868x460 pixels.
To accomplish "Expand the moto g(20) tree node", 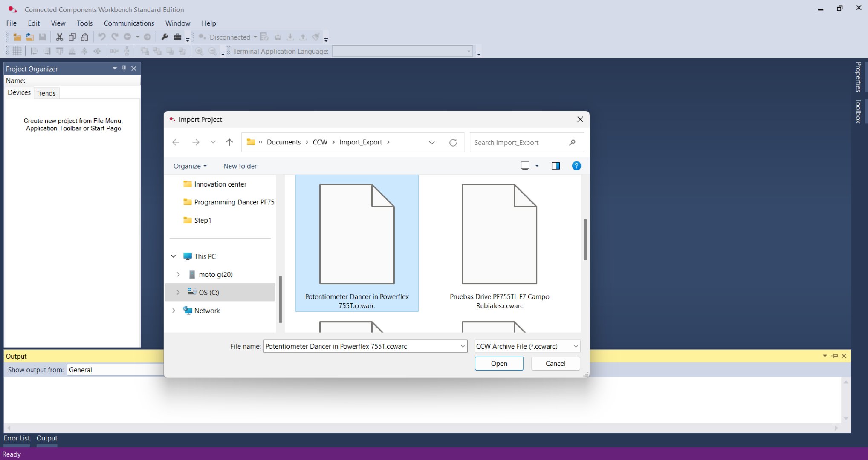I will point(178,274).
